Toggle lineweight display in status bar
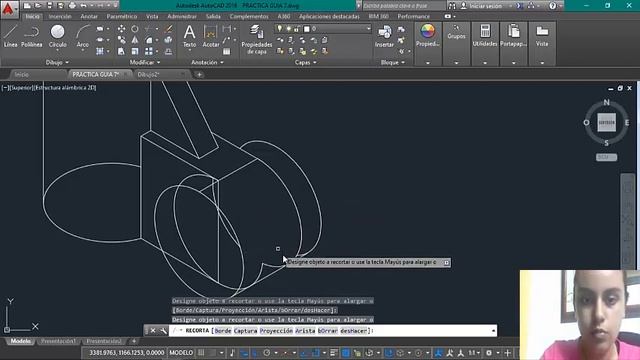Image resolution: width=640 pixels, height=360 pixels. tap(334, 353)
